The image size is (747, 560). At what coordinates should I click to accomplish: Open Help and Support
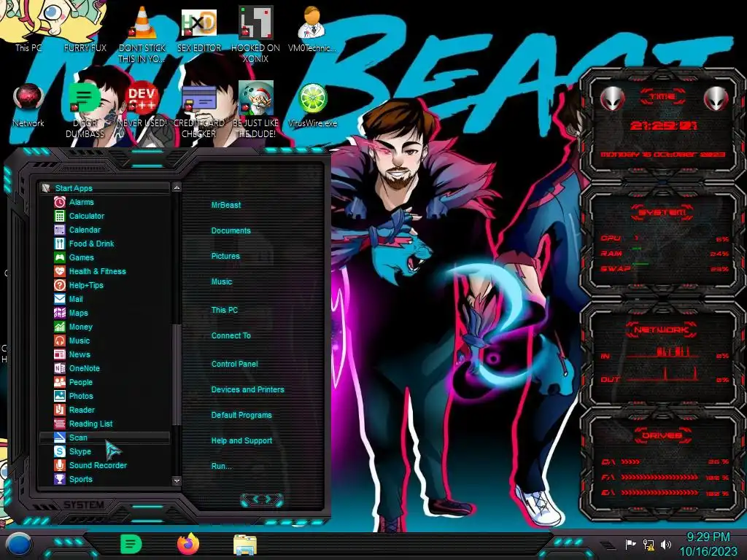(x=241, y=441)
